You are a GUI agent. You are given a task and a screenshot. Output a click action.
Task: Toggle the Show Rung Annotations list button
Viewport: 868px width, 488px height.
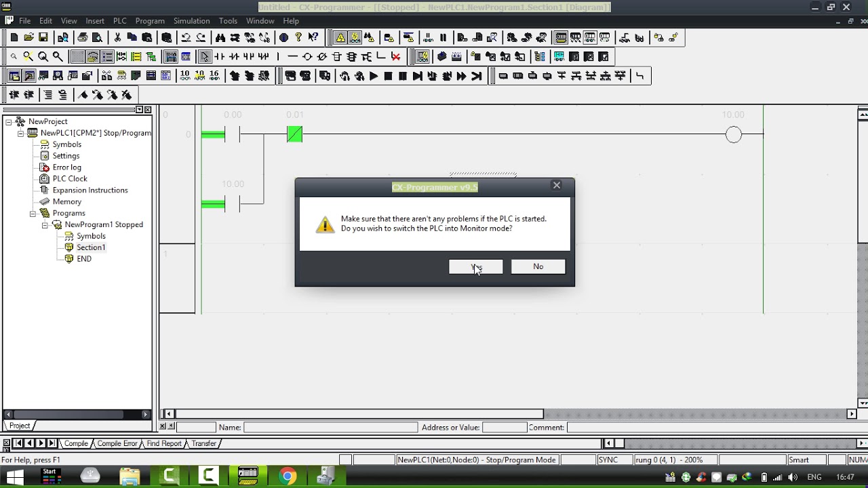pyautogui.click(x=107, y=57)
